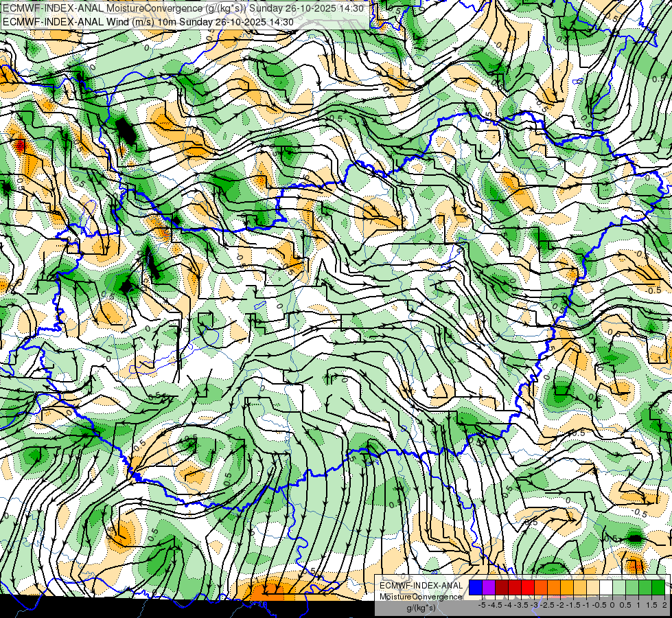672x618 pixels.
Task: Click the '-3.5' legend tick value
Action: (x=521, y=605)
